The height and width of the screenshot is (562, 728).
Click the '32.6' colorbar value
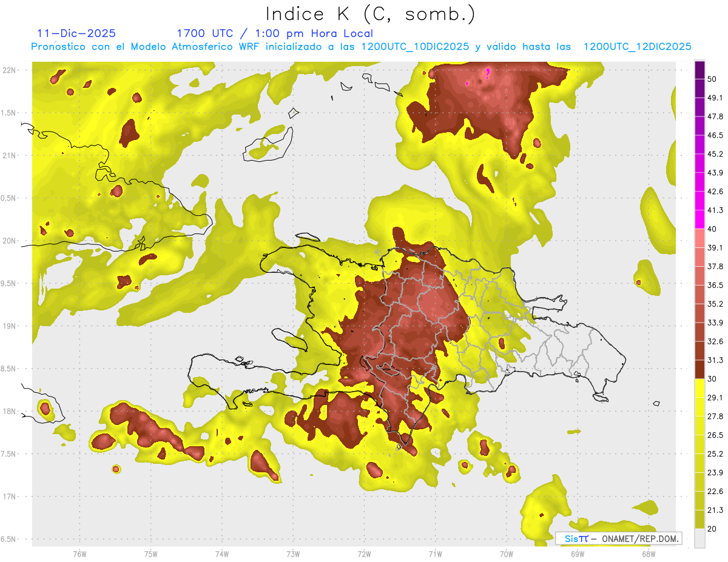pos(715,341)
